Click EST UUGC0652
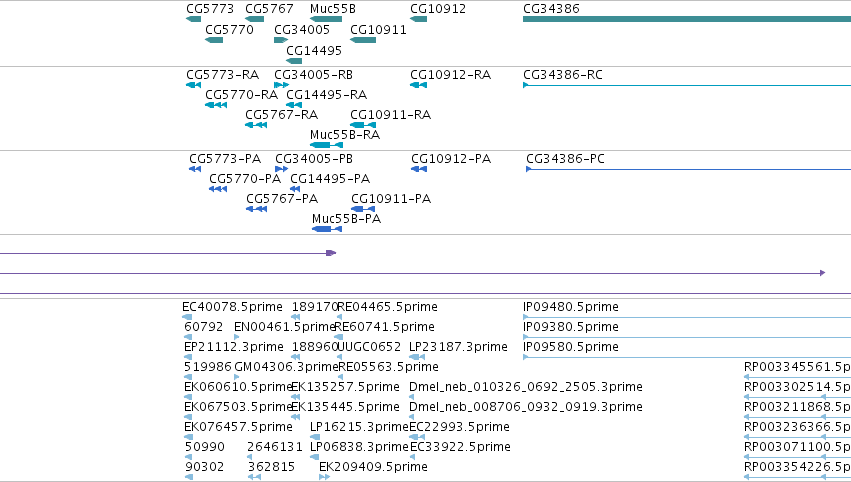The height and width of the screenshot is (482, 851). pyautogui.click(x=369, y=347)
